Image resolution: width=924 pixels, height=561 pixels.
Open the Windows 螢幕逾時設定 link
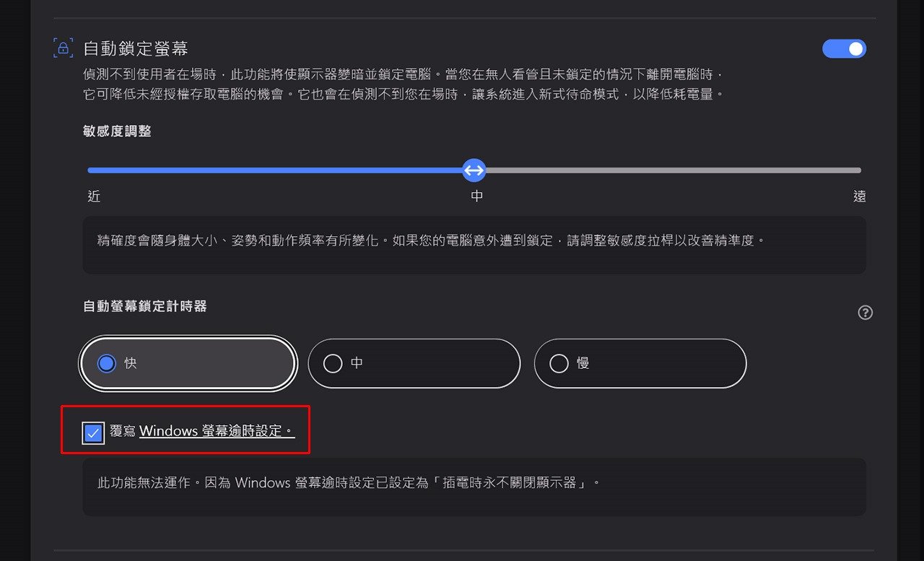[x=217, y=431]
